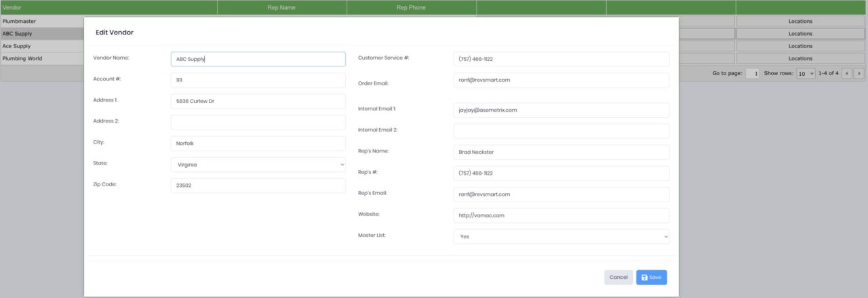Screen dimensions: 868x298
Task: Cancel the Edit Vendor dialog
Action: pos(618,277)
